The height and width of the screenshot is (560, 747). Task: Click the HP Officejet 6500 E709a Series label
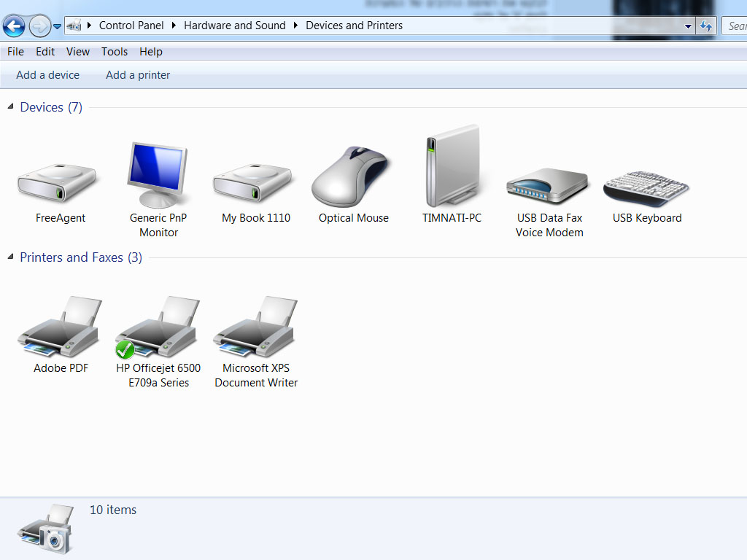[158, 376]
